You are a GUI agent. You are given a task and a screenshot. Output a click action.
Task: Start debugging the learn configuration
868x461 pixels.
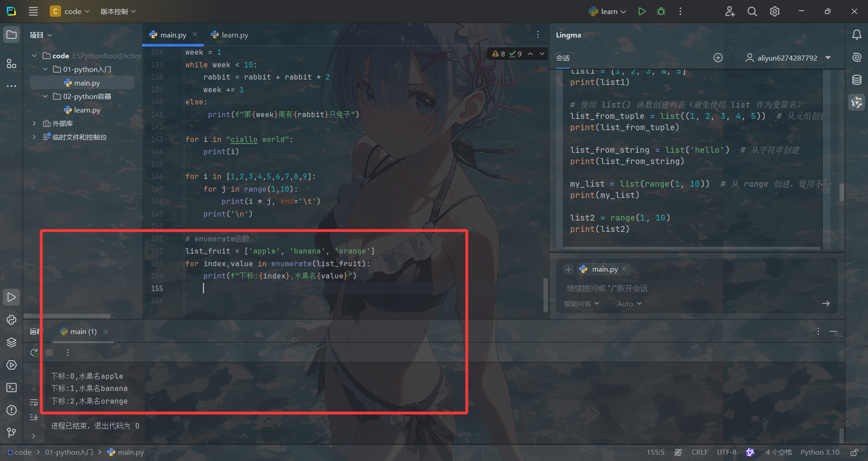click(661, 11)
